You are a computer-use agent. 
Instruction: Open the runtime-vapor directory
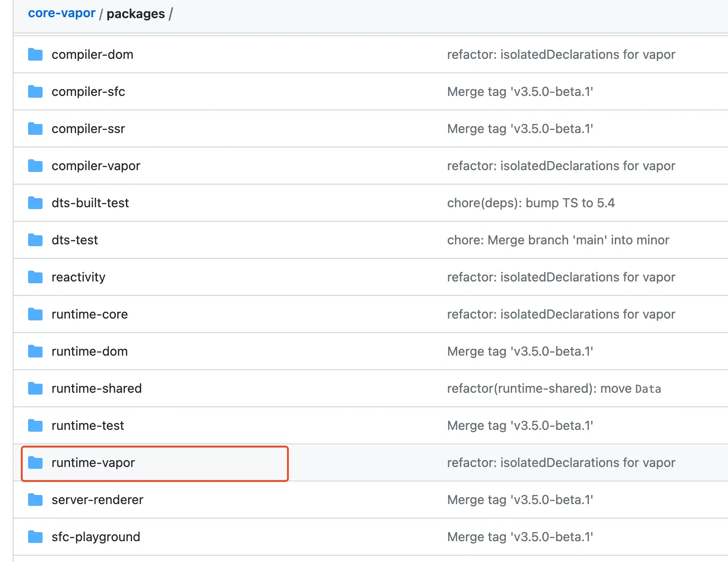tap(93, 463)
